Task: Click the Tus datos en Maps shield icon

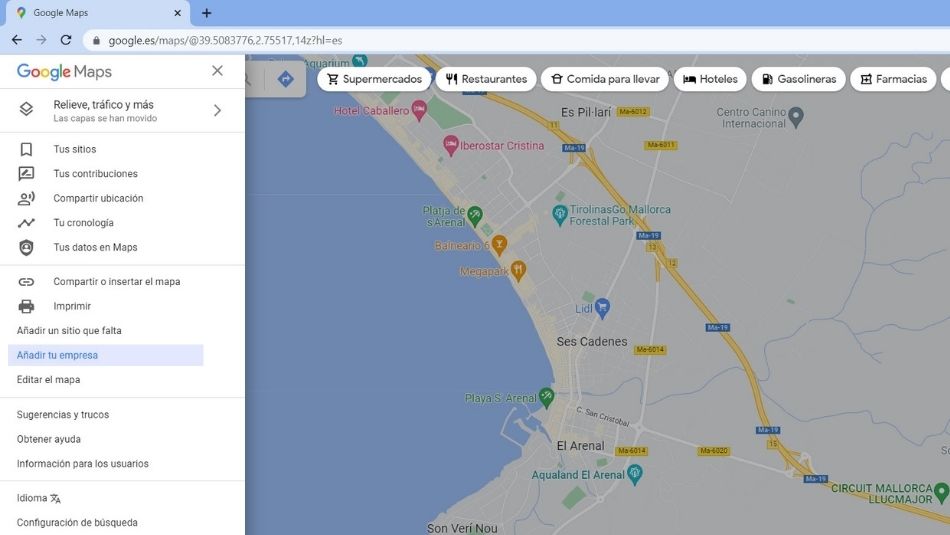Action: pyautogui.click(x=27, y=247)
